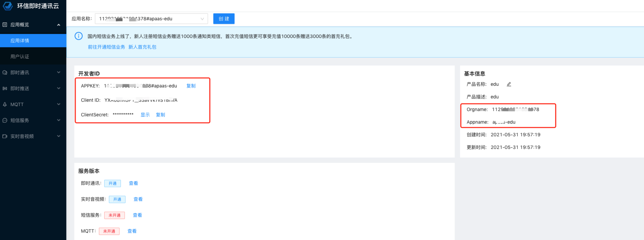This screenshot has height=240, width=644.
Task: Expand the 即时通讯 menu chevron
Action: point(59,72)
